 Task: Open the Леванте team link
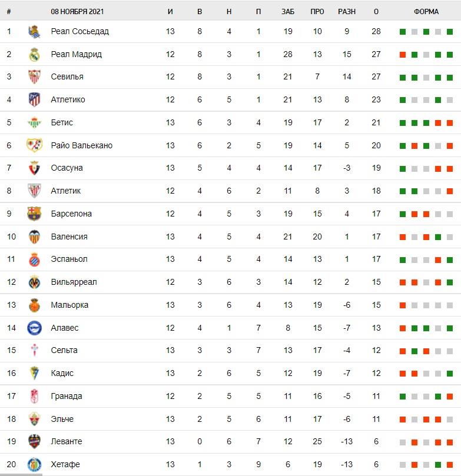pos(67,442)
